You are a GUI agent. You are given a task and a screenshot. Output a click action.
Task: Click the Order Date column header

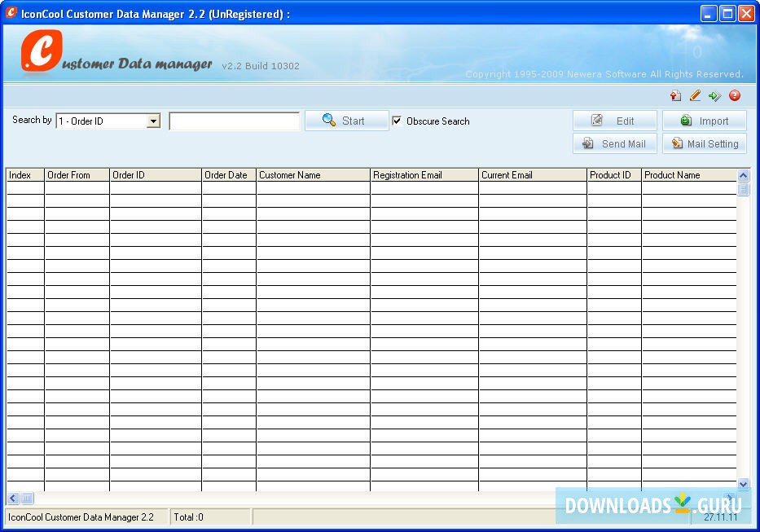click(228, 175)
